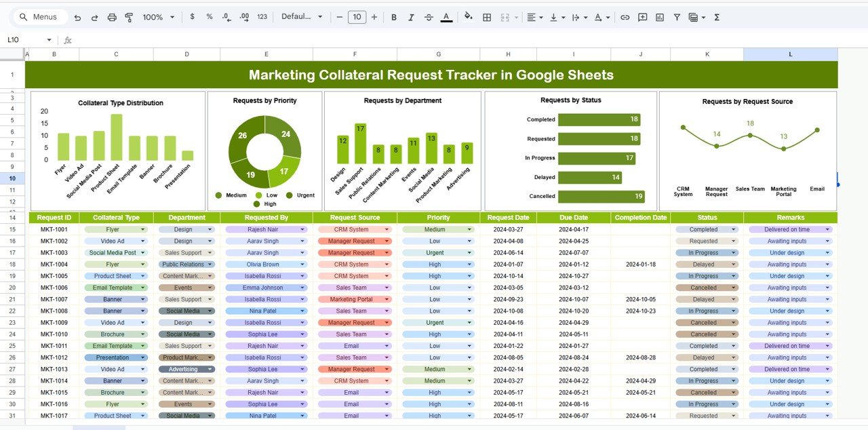Create a filter
Screen dimensions: 868x430
coord(677,17)
